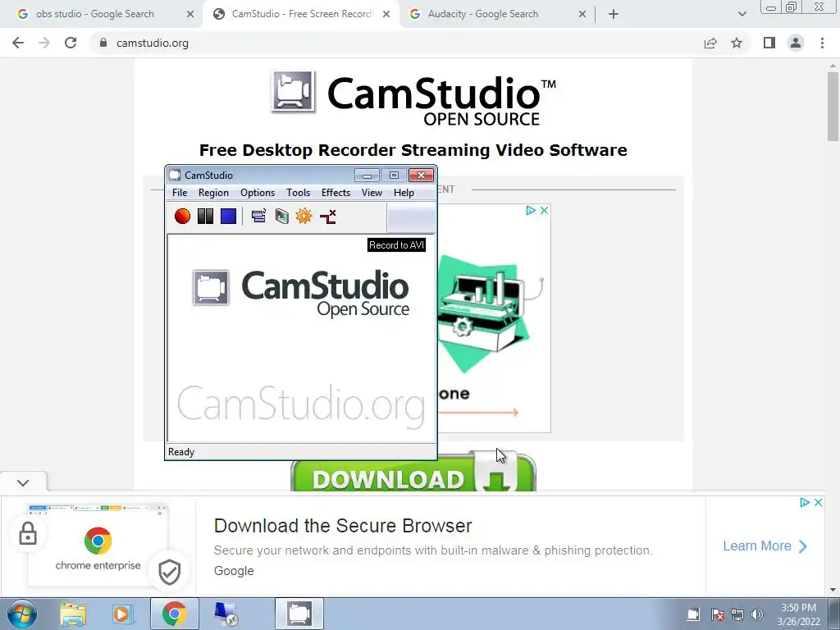Open Chrome profile icon
The height and width of the screenshot is (630, 840).
point(796,43)
